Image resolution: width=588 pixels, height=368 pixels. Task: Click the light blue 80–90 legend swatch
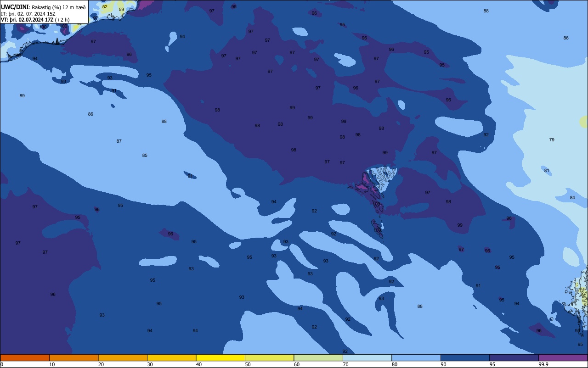click(416, 357)
